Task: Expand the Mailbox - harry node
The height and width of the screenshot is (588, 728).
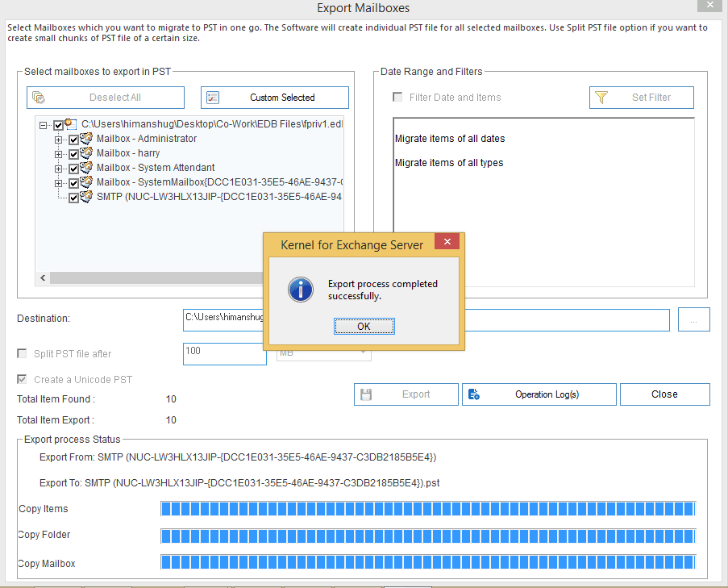Action: [x=58, y=154]
